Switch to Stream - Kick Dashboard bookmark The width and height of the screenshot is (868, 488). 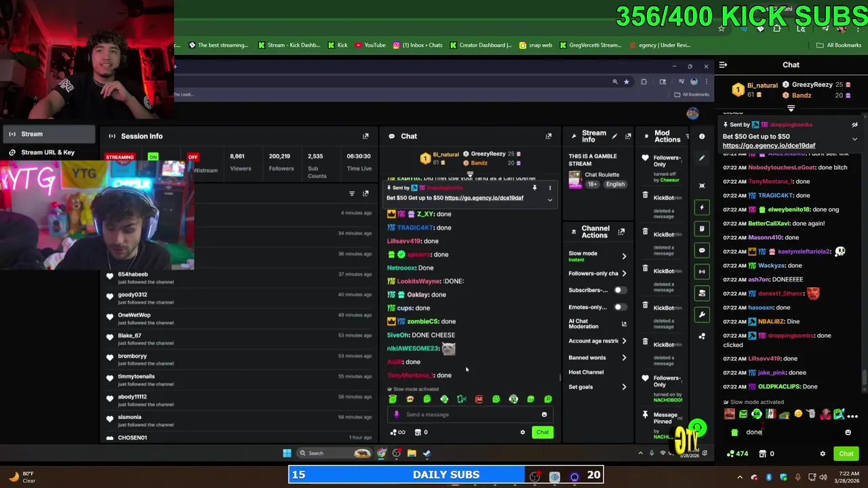290,45
